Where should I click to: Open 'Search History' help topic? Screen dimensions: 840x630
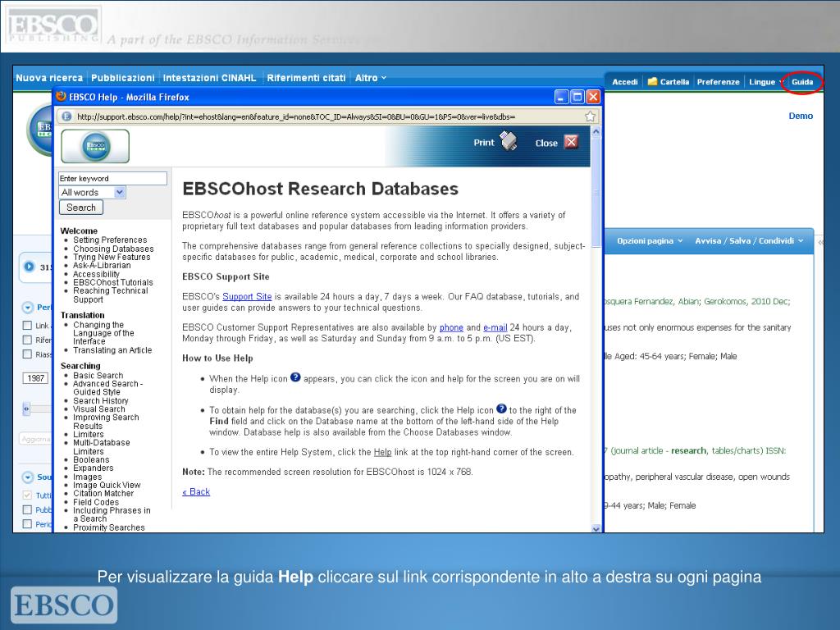coord(101,400)
